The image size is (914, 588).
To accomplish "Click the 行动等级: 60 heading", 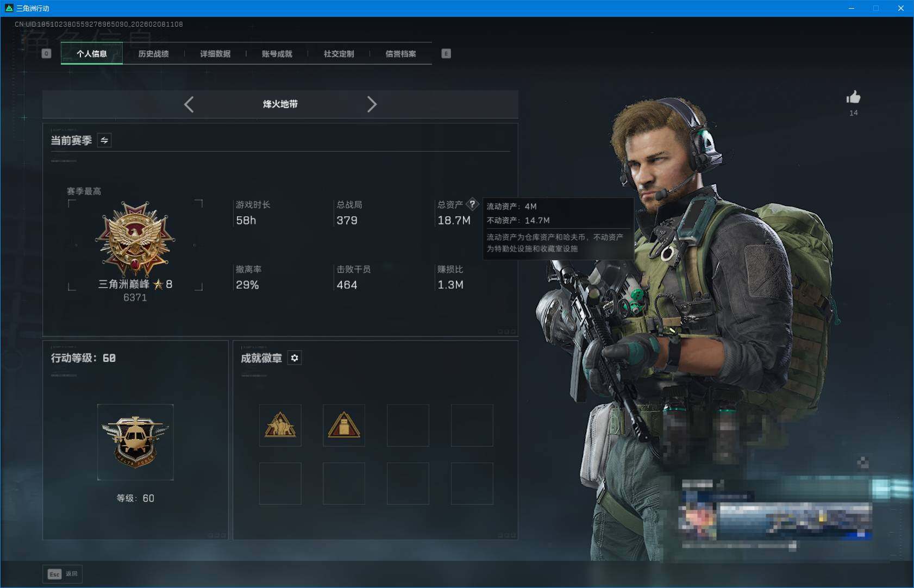I will 83,358.
